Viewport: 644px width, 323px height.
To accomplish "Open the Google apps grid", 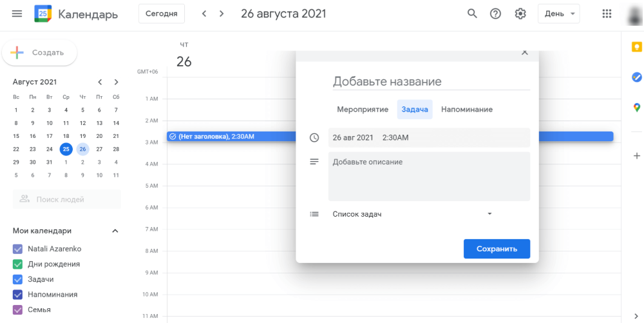I will [607, 14].
